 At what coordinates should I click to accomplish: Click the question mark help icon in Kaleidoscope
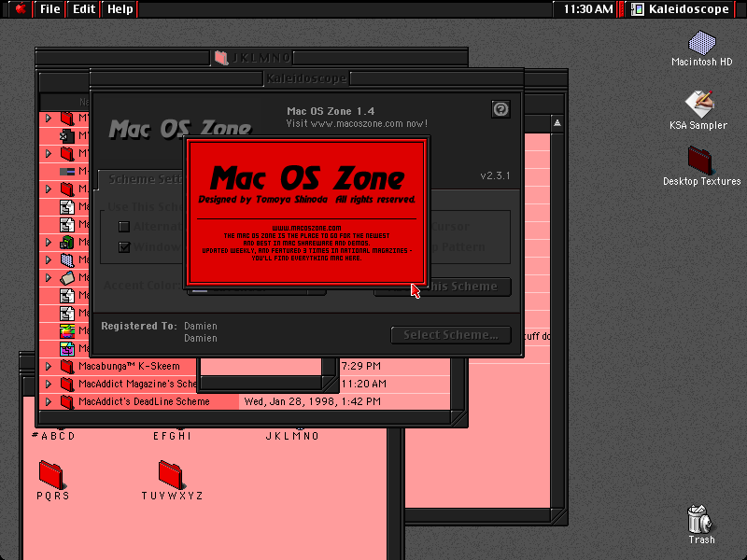pyautogui.click(x=500, y=109)
